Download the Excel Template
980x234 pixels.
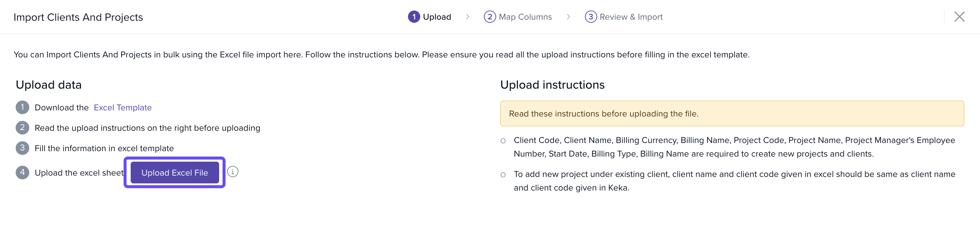(x=122, y=108)
